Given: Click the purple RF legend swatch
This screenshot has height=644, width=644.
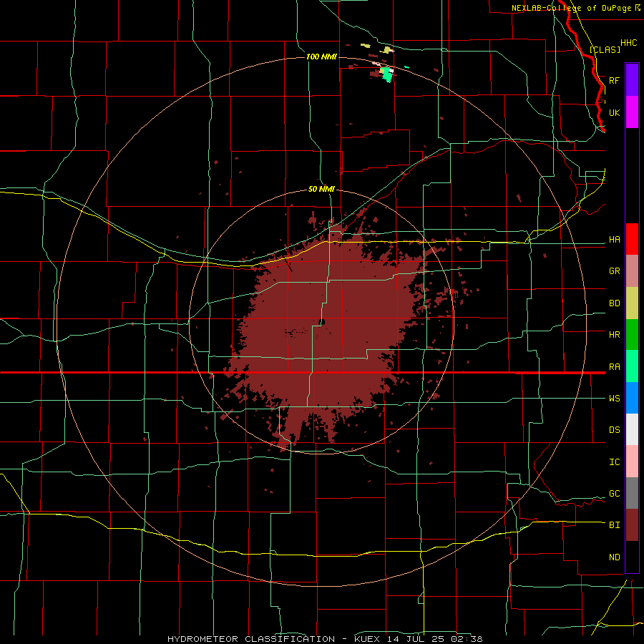Looking at the screenshot, I should 632,80.
